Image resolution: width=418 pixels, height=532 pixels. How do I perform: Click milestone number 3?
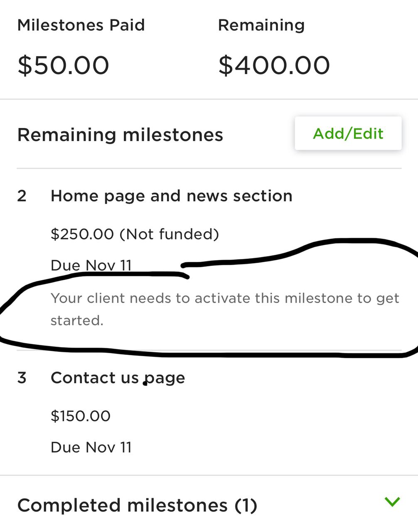point(22,378)
